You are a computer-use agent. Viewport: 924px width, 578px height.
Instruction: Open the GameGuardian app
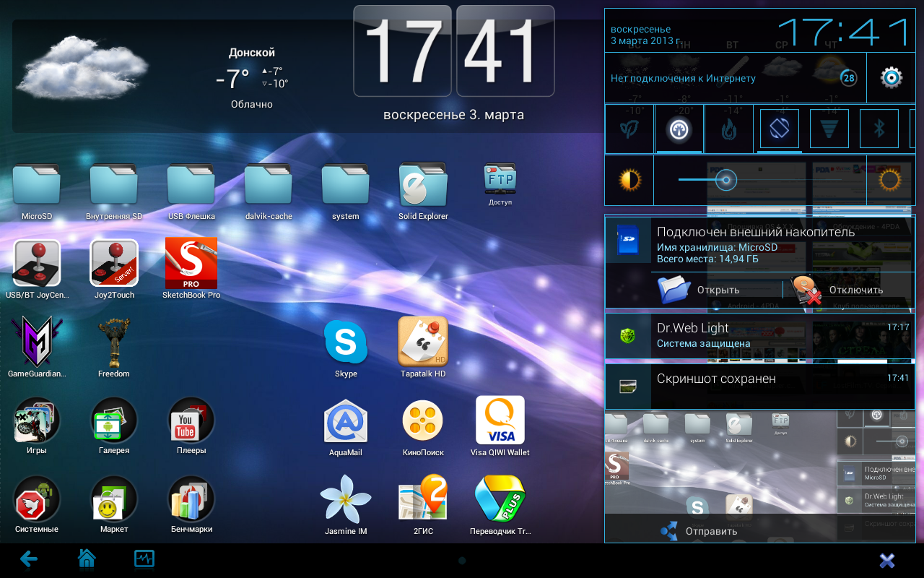tap(36, 341)
